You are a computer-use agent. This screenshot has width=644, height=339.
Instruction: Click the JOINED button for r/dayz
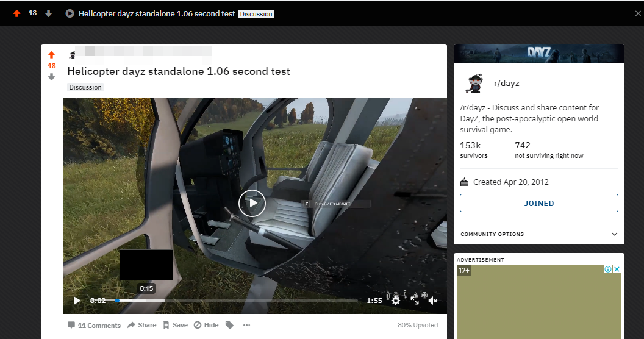538,204
